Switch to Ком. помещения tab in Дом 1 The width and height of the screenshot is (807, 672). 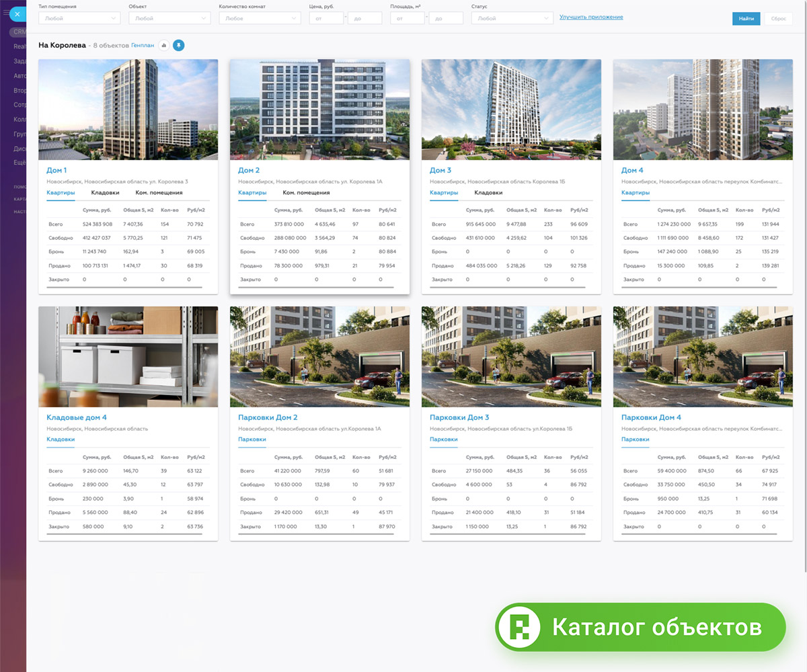[159, 193]
